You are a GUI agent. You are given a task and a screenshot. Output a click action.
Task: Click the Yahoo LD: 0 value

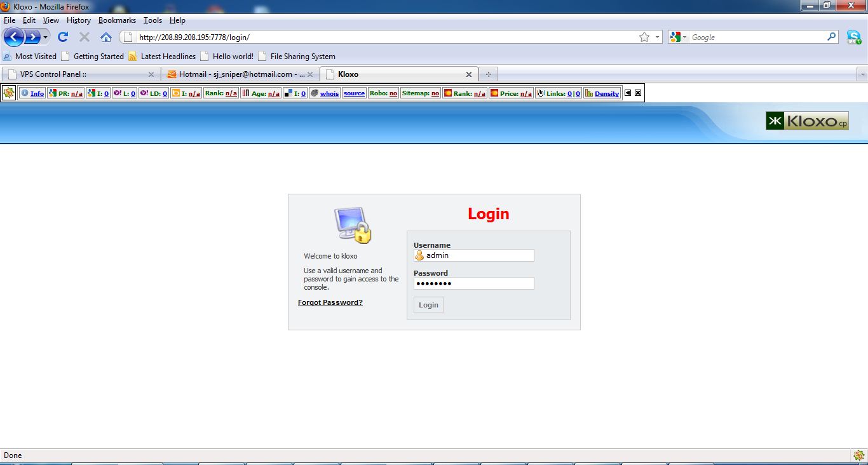point(165,94)
